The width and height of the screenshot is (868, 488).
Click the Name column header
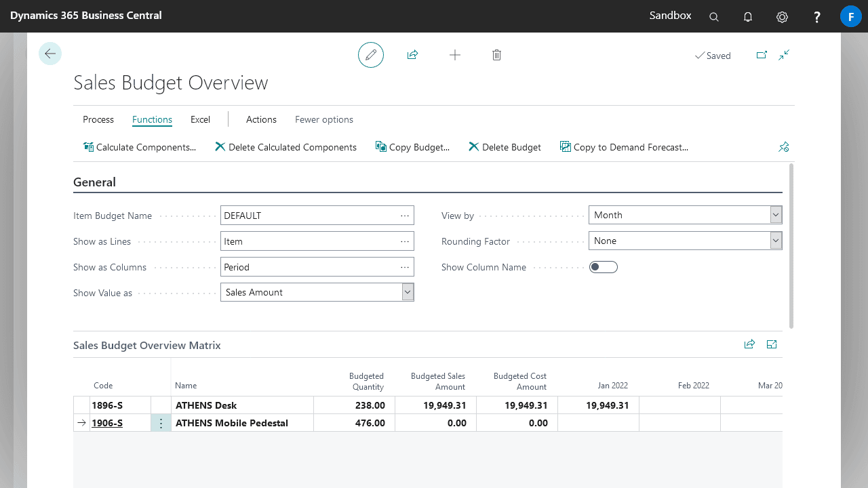[x=186, y=385]
